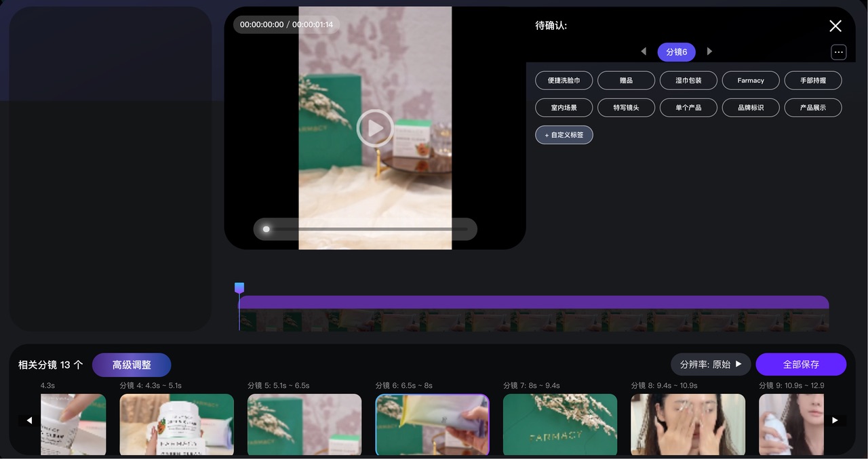Viewport: 868px width, 459px height.
Task: Toggle the 便捷洗脸巾 tag
Action: click(564, 80)
